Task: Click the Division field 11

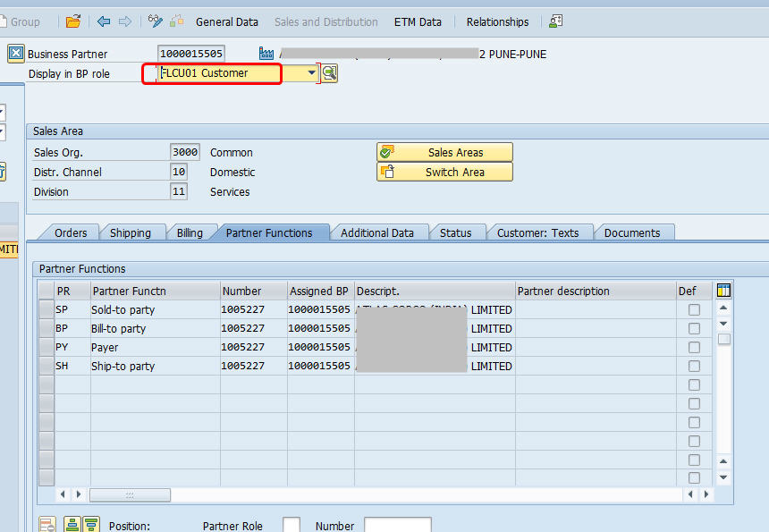Action: [x=179, y=191]
